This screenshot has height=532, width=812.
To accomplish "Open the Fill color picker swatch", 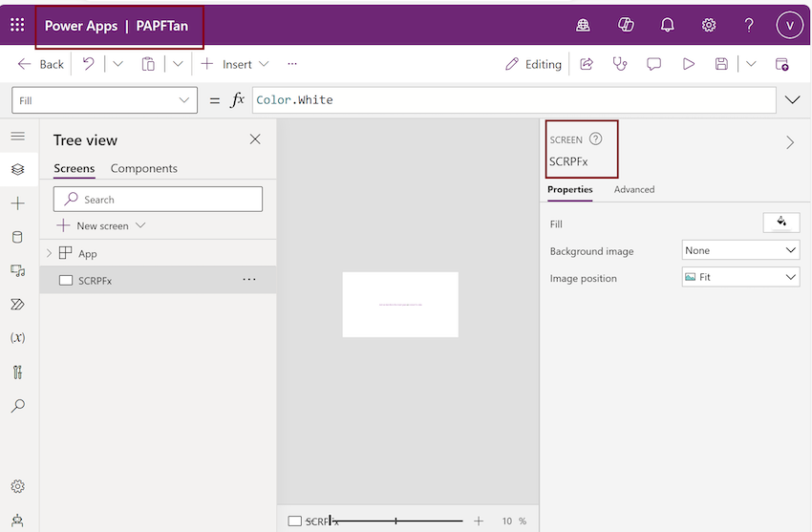I will [780, 223].
